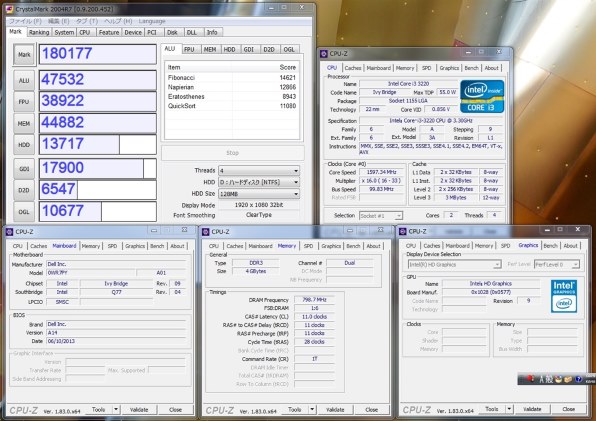Click the Fibonacci score row
This screenshot has height=421, width=596.
[232, 78]
